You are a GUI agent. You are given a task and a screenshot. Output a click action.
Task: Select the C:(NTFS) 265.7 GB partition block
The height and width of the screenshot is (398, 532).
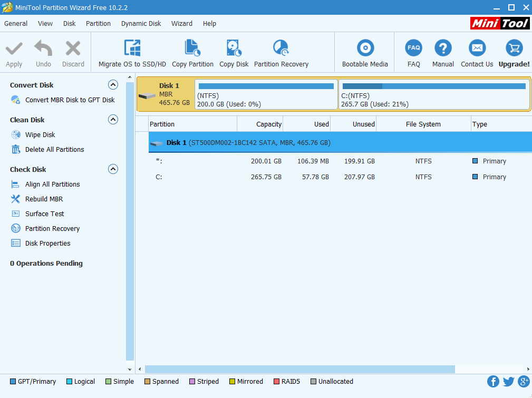pos(434,94)
